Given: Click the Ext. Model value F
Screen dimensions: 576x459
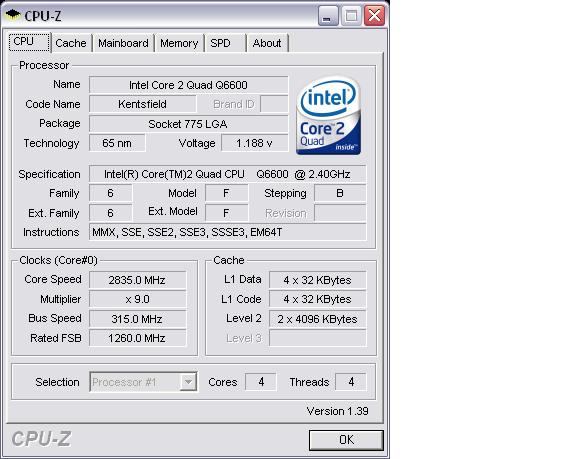Looking at the screenshot, I should coord(226,213).
